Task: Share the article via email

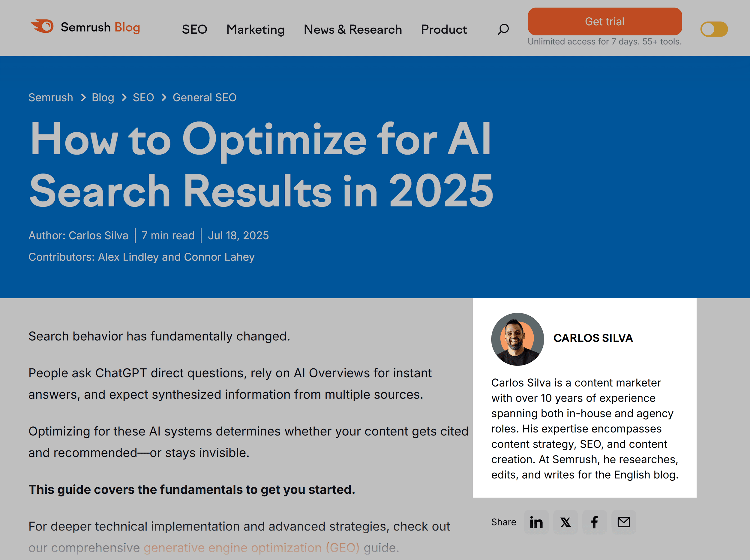Action: pos(623,522)
